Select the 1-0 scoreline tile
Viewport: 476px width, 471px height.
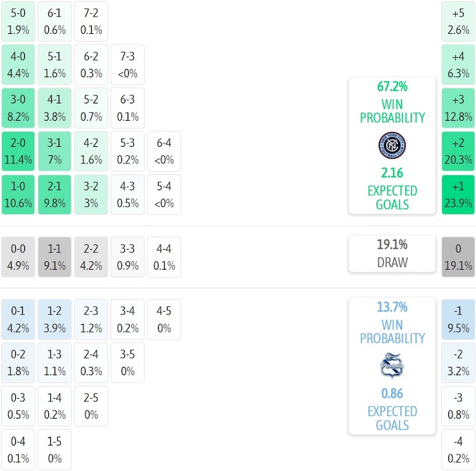coord(17,194)
